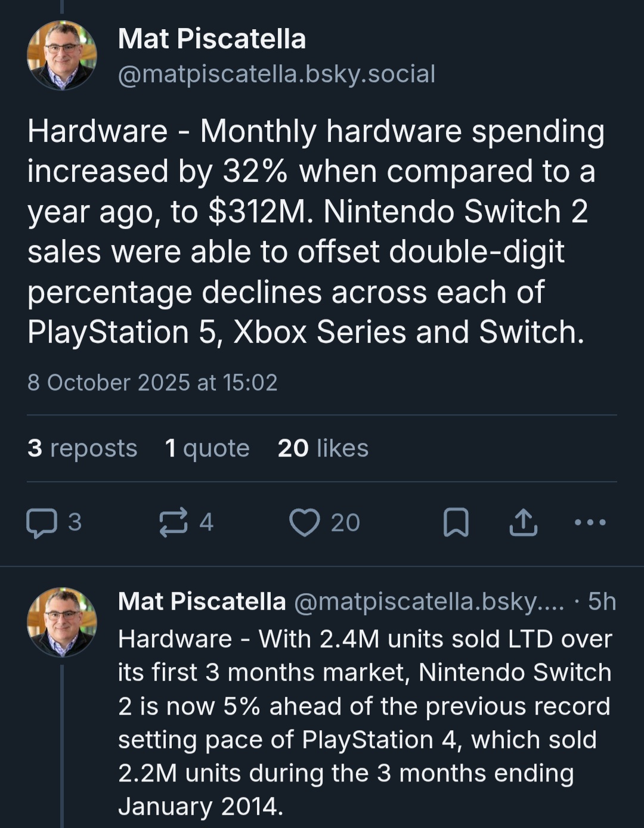
Task: Open the @matpiscatella.bsky.social handle link
Action: [277, 74]
